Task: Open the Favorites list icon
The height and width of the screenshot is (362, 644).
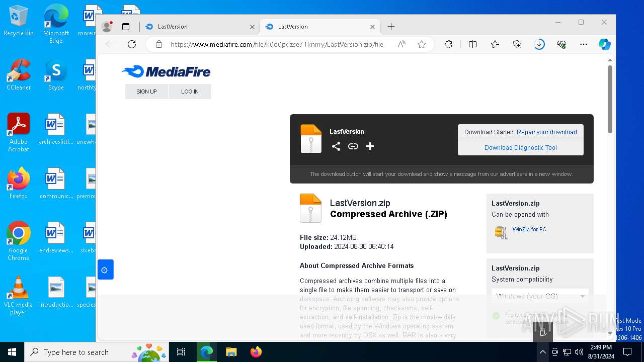Action: (495, 44)
